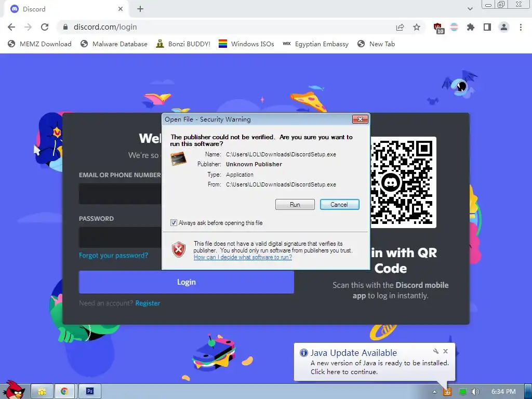Click the info icon in Java balloon

pos(303,353)
